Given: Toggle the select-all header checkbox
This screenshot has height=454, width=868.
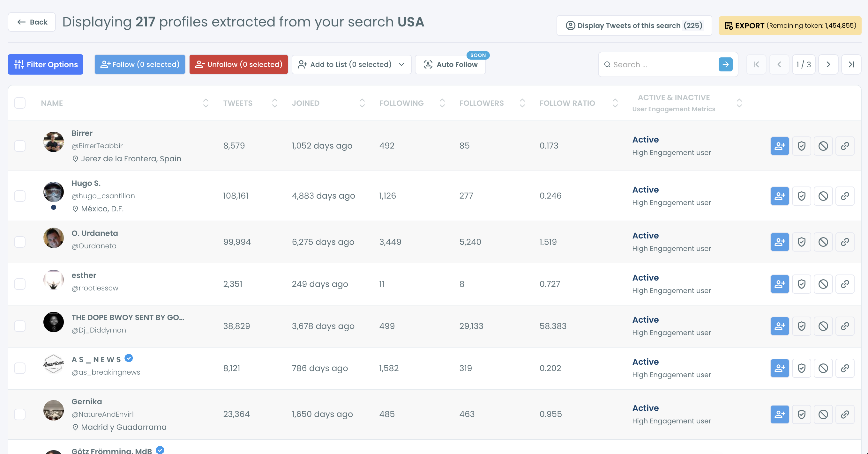Looking at the screenshot, I should pos(20,103).
